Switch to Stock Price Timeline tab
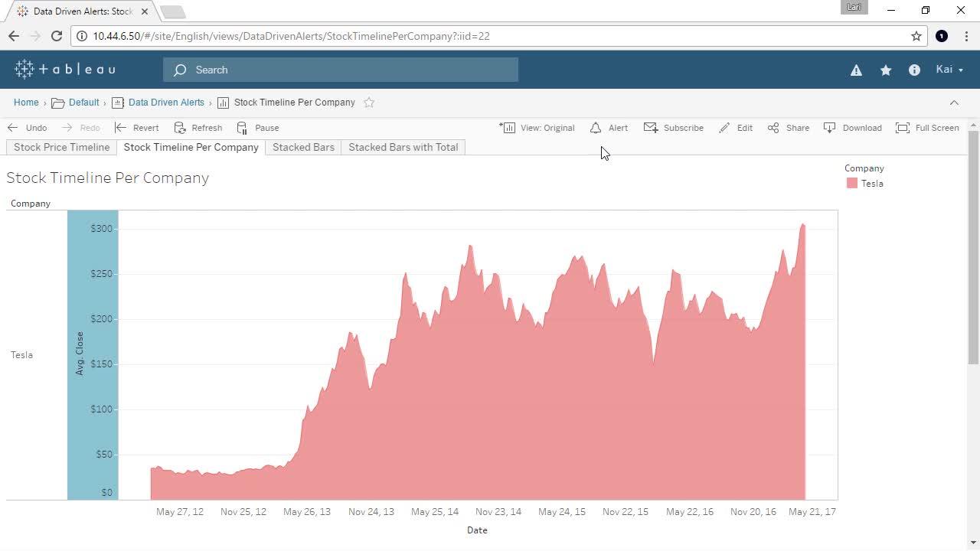Screen dimensions: 980x551 pos(61,147)
